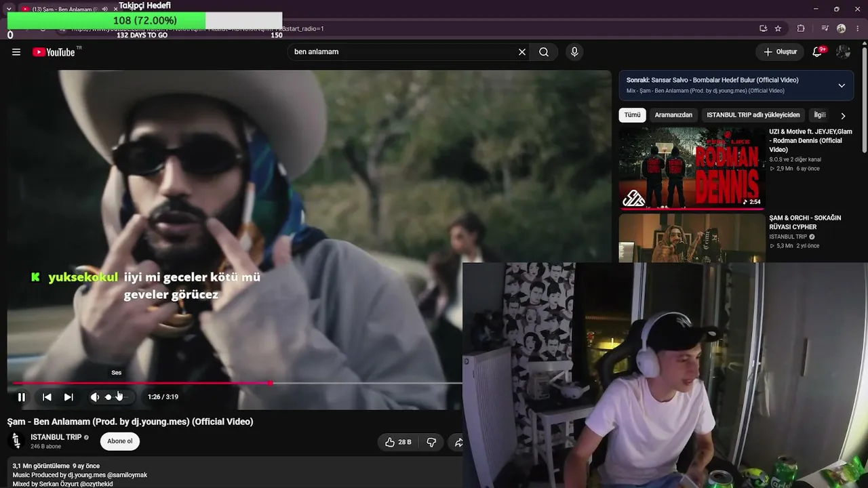Screen dimensions: 868x488
Task: Share the video with the arrow icon
Action: click(x=458, y=442)
